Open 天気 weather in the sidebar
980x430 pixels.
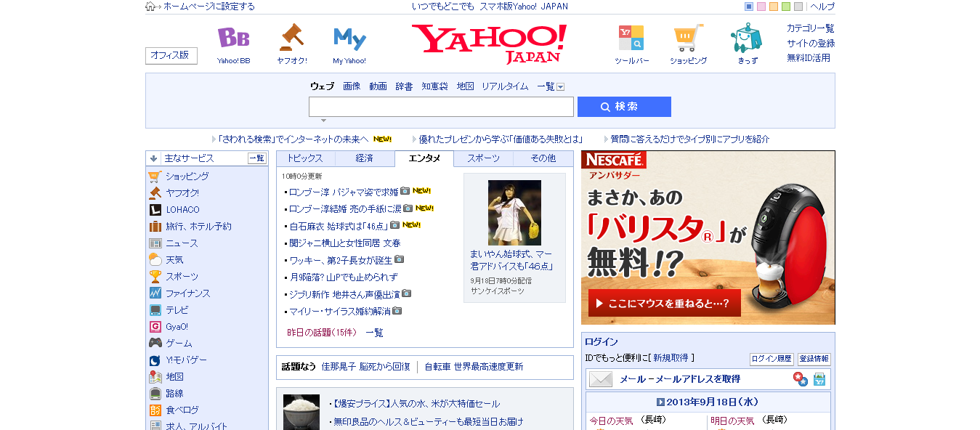(x=174, y=260)
